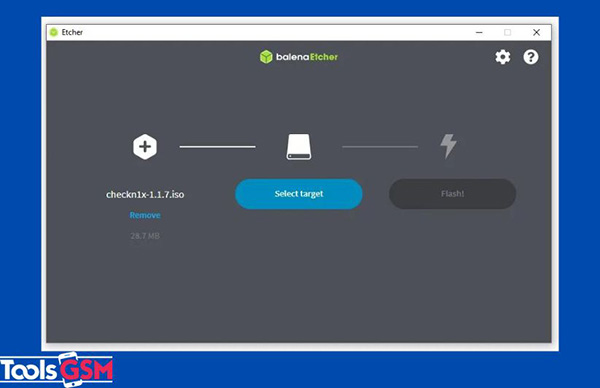Click the line between drive and flash steps
This screenshot has height=388, width=600.
380,147
